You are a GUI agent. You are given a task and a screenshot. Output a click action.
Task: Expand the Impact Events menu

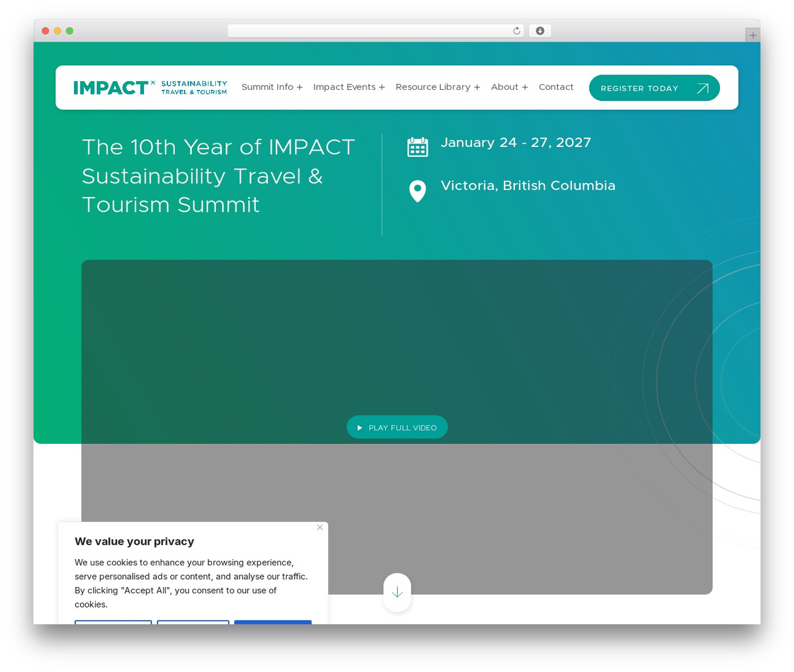349,87
